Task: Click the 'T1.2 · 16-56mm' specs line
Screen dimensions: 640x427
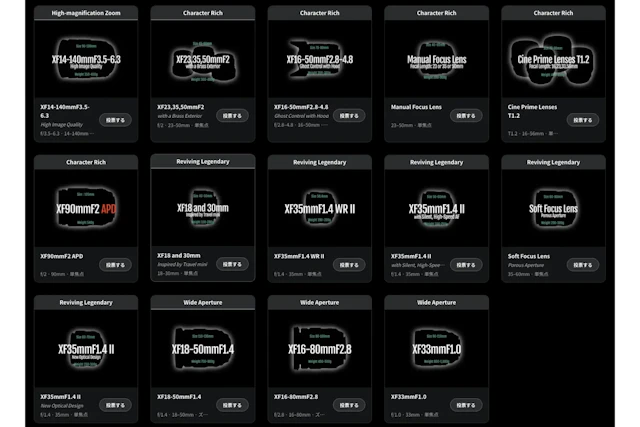Action: (x=533, y=133)
